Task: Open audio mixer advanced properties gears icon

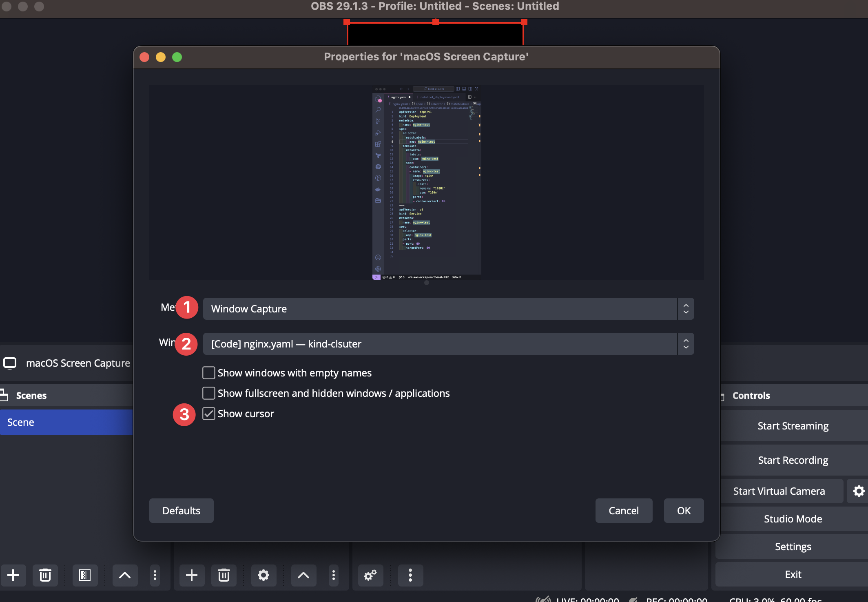Action: pos(370,575)
